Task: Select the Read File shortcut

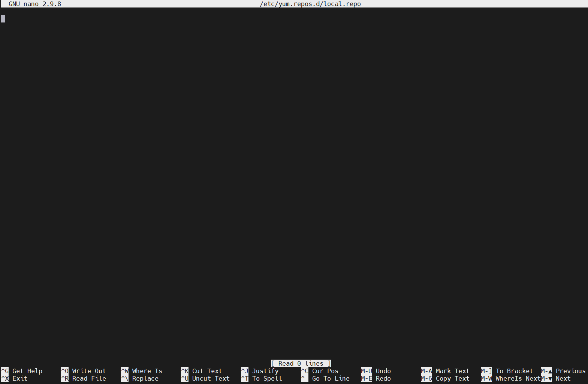Action: [x=89, y=378]
